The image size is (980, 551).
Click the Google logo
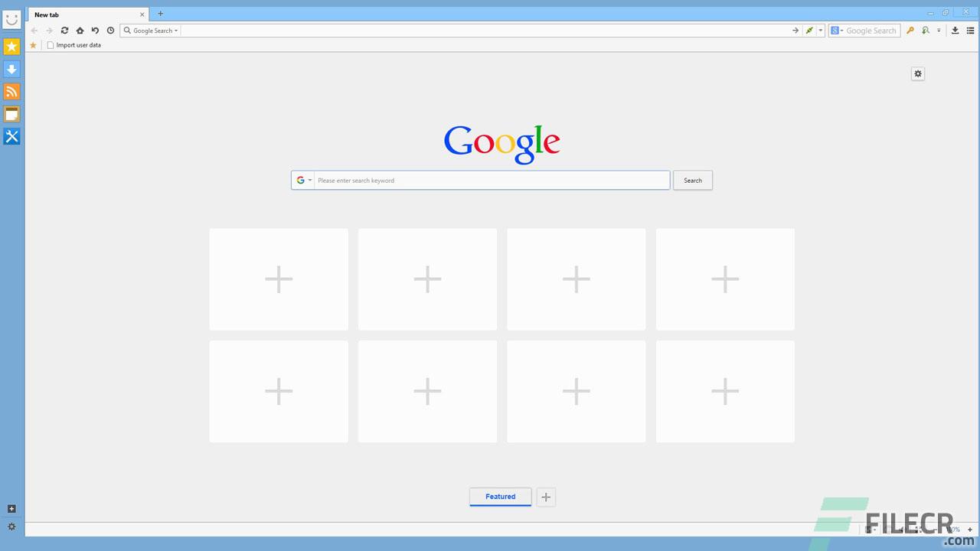502,144
